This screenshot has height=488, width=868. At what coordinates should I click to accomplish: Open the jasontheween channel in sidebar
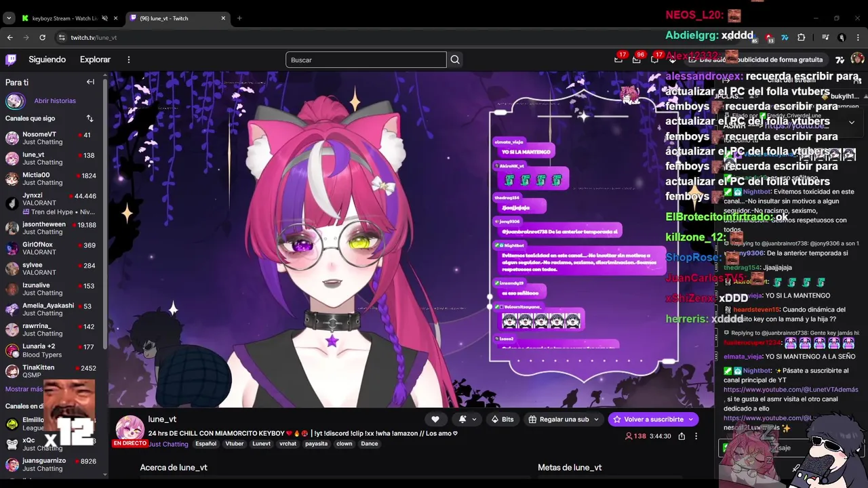(51, 228)
